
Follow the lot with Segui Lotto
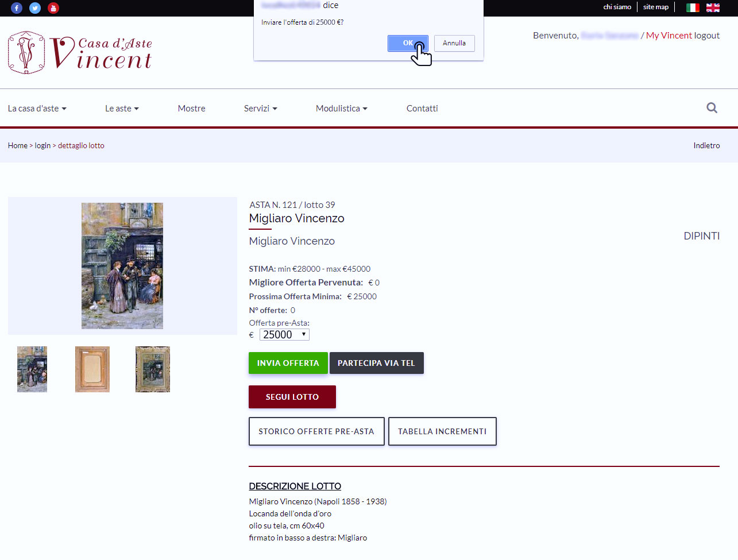[292, 397]
